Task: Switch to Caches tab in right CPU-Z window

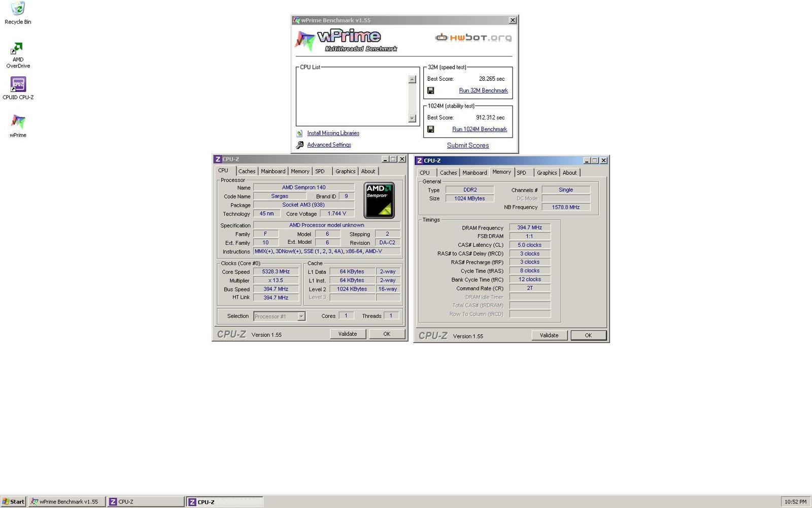Action: pyautogui.click(x=448, y=173)
